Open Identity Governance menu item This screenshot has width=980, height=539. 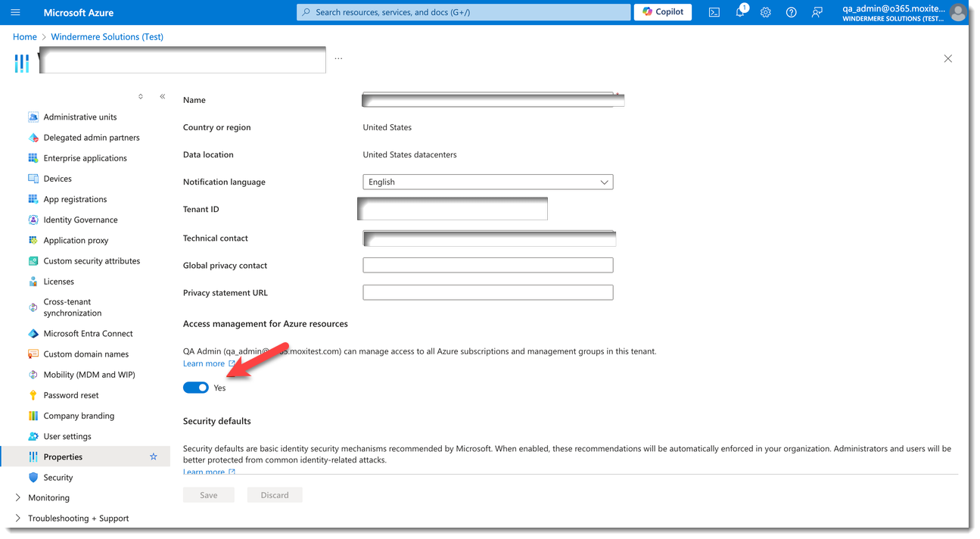pyautogui.click(x=80, y=220)
